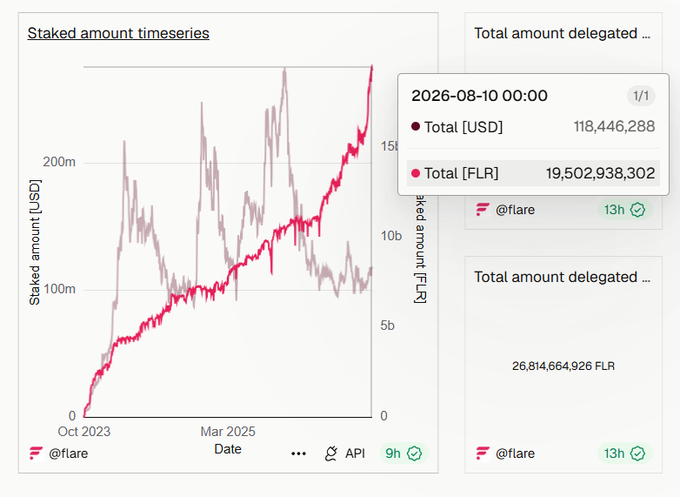
Task: Click the Total [USD] tooltip row label
Action: click(x=464, y=127)
